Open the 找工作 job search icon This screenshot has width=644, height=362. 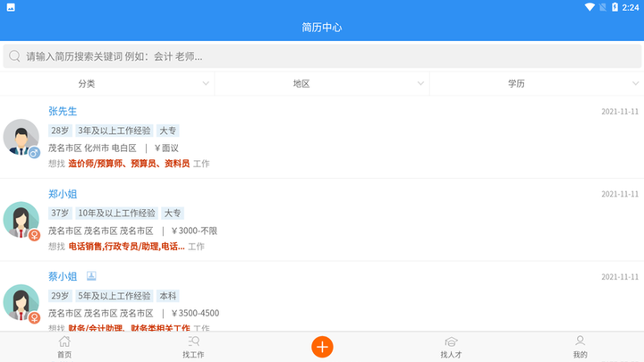tap(193, 341)
